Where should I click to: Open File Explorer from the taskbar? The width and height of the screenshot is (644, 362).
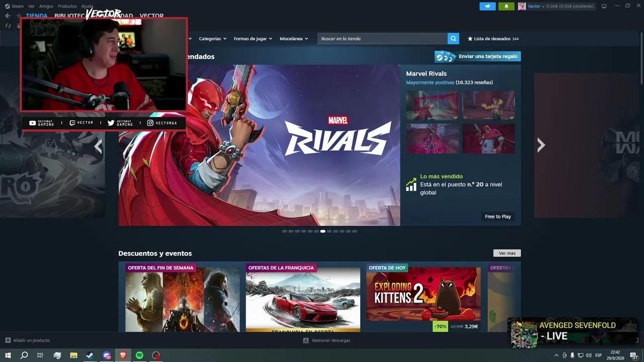coord(73,355)
